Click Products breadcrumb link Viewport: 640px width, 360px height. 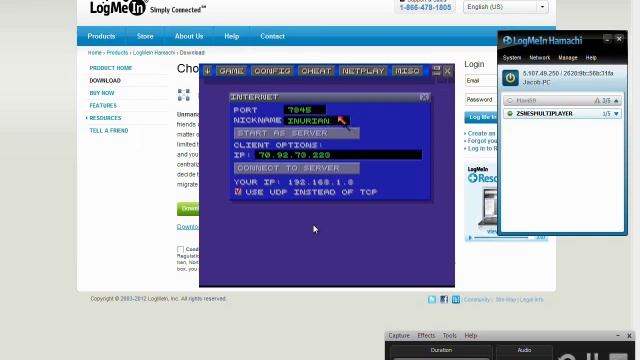(x=117, y=53)
